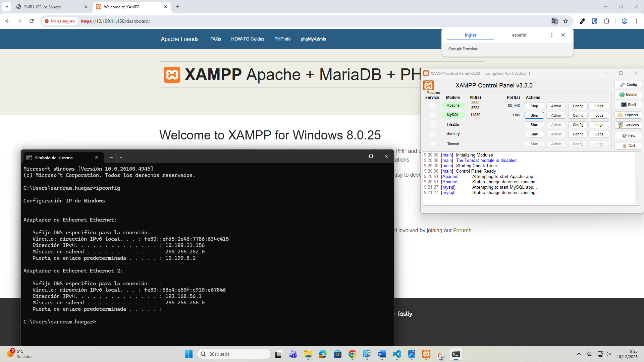Screen dimensions: 644x362
Task: Expand hidden icons in the system tray
Action: click(579, 354)
